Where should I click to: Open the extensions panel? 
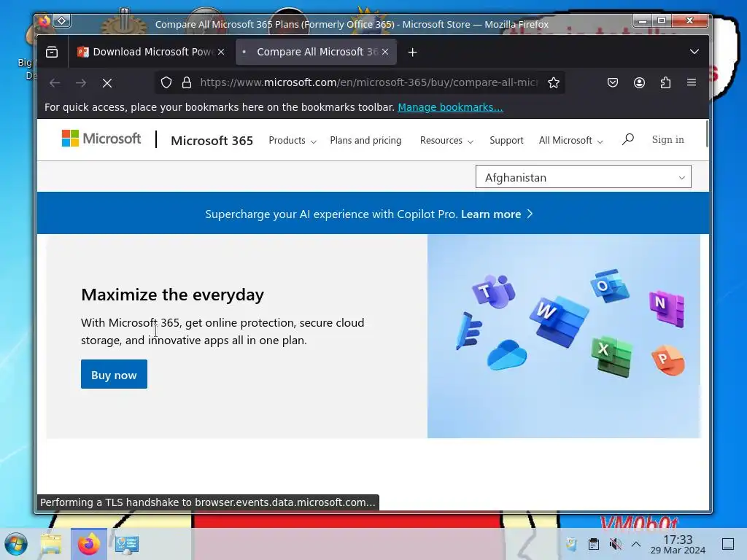click(665, 83)
